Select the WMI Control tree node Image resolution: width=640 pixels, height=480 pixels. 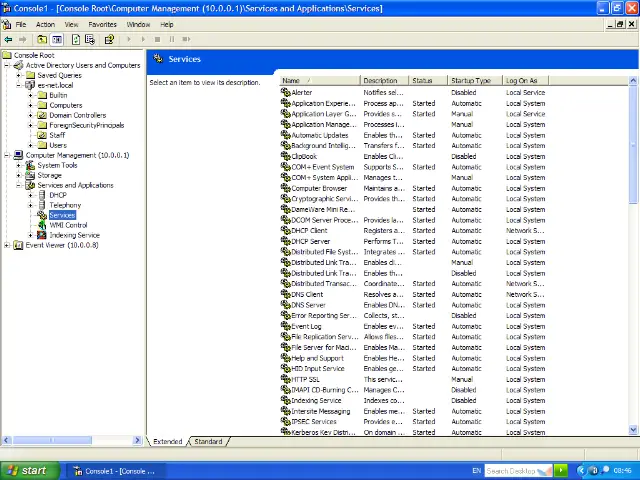[x=68, y=225]
